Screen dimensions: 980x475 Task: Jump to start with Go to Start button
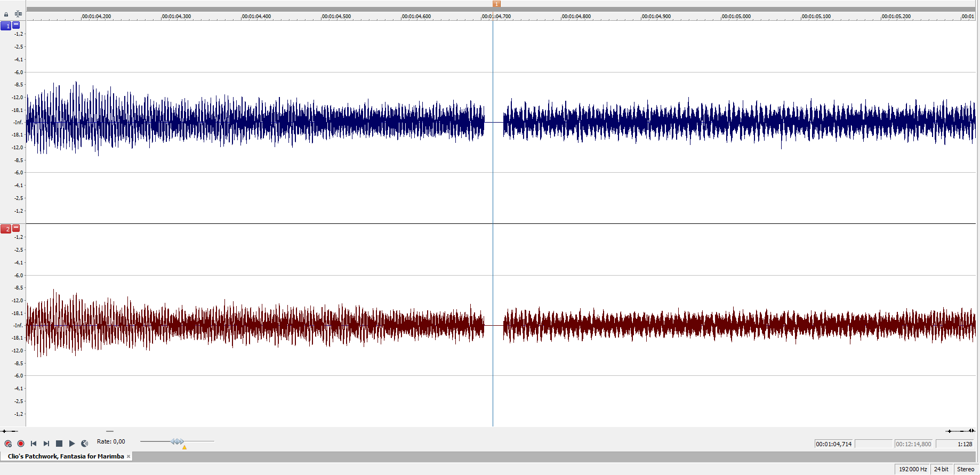[34, 444]
